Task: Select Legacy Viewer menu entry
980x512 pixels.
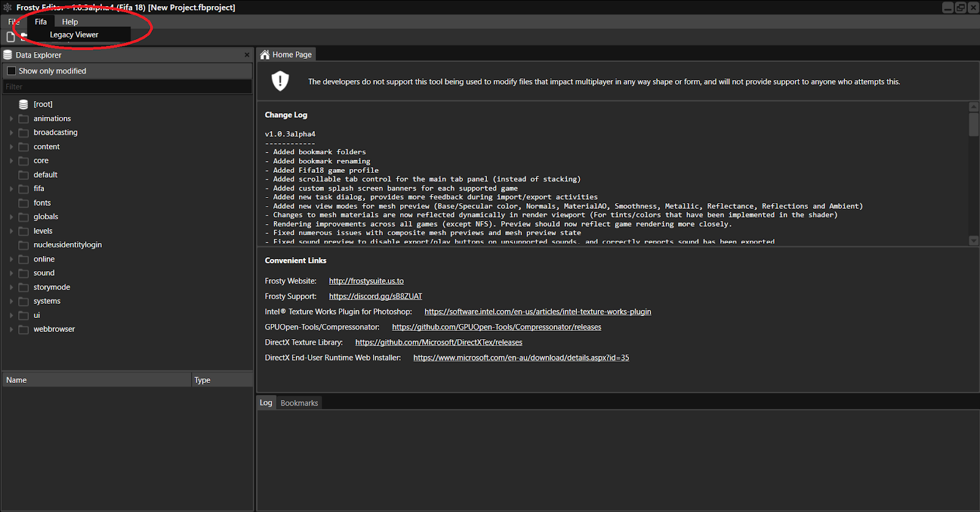Action: point(74,35)
